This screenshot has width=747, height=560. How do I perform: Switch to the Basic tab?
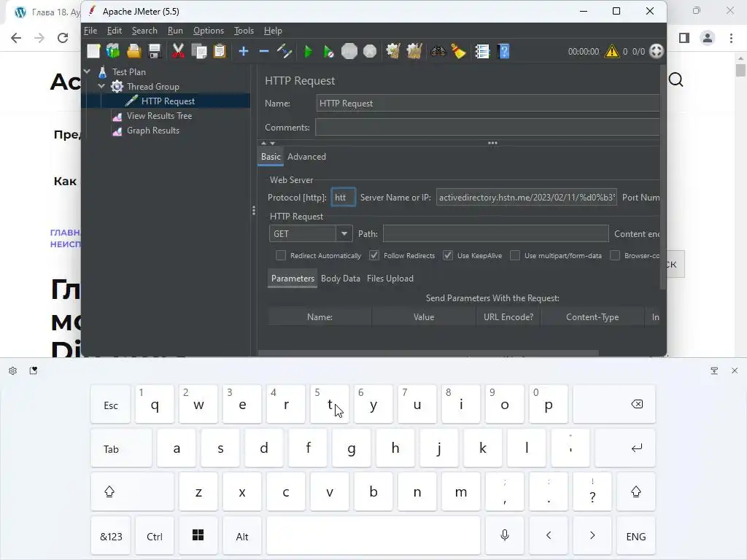point(271,157)
